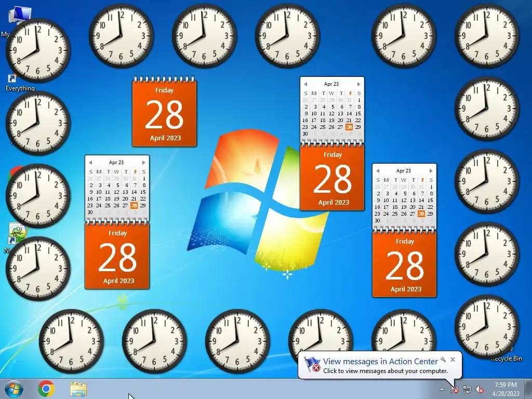
Task: Click the wrench options icon in the balloon
Action: pyautogui.click(x=443, y=360)
